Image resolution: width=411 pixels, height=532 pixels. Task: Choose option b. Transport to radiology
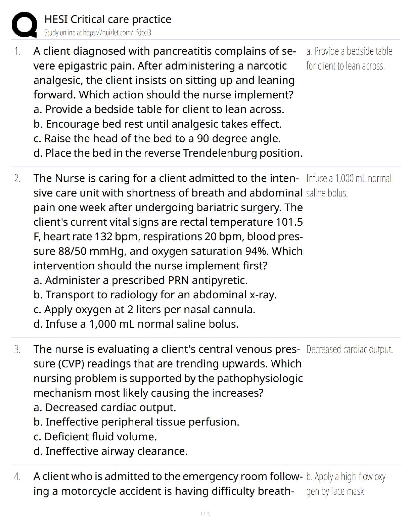pos(155,295)
